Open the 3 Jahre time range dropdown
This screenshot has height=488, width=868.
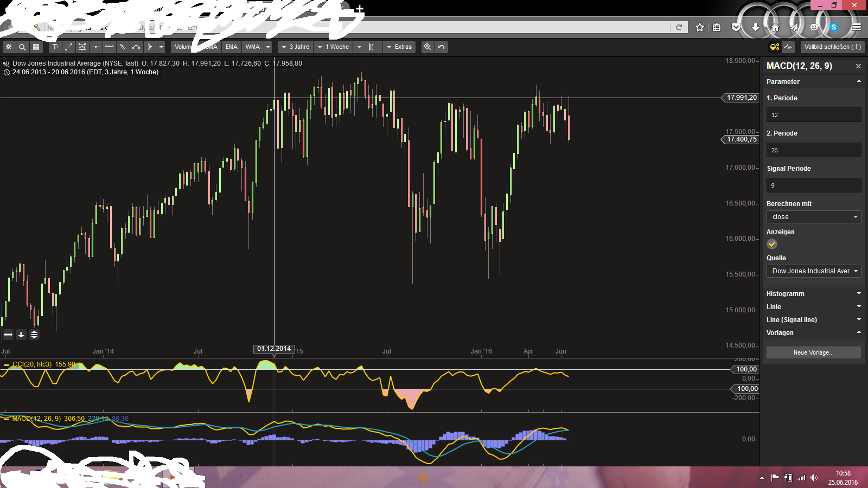point(296,47)
